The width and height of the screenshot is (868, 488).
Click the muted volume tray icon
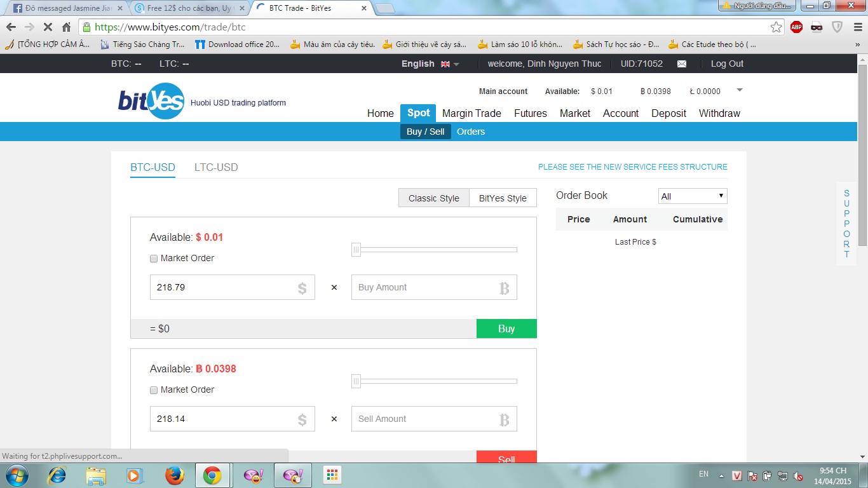coord(799,476)
